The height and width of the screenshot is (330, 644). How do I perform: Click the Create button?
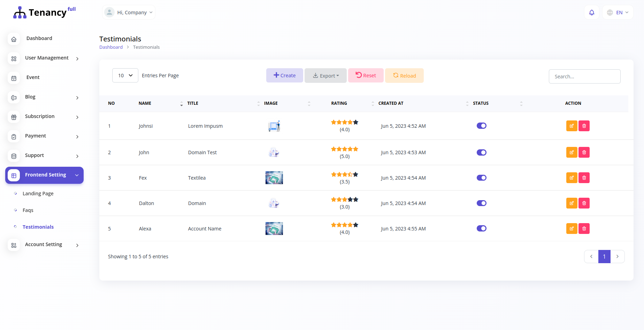click(284, 76)
